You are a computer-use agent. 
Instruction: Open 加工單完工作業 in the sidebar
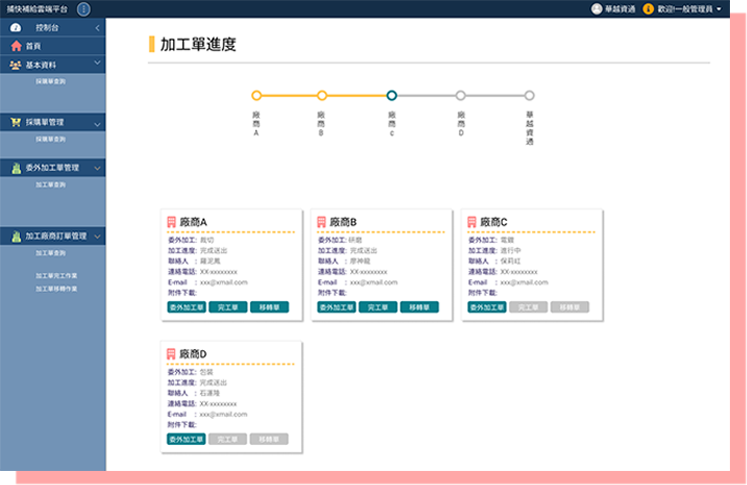pyautogui.click(x=57, y=275)
